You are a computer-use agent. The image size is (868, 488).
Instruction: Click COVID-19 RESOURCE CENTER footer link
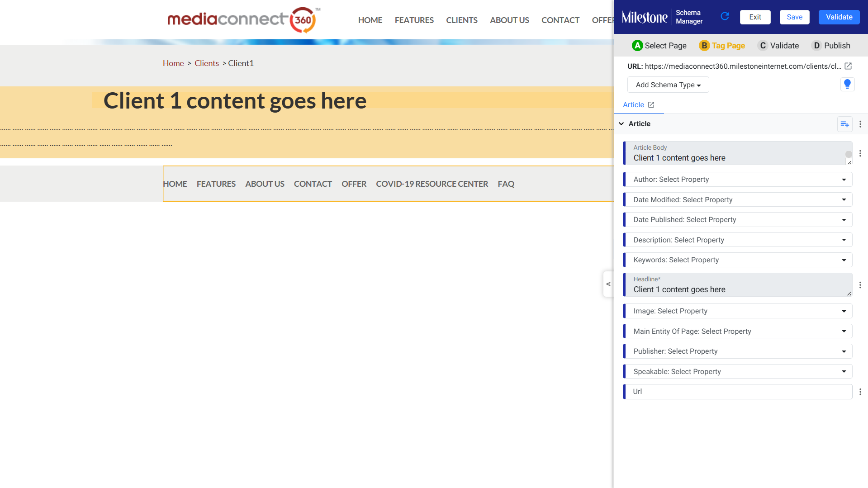[x=432, y=184]
